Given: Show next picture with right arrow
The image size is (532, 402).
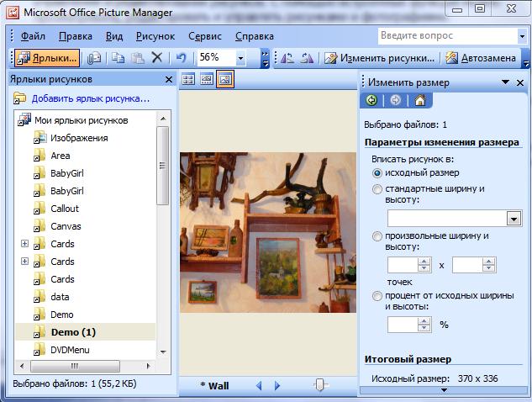Looking at the screenshot, I should click(x=277, y=385).
